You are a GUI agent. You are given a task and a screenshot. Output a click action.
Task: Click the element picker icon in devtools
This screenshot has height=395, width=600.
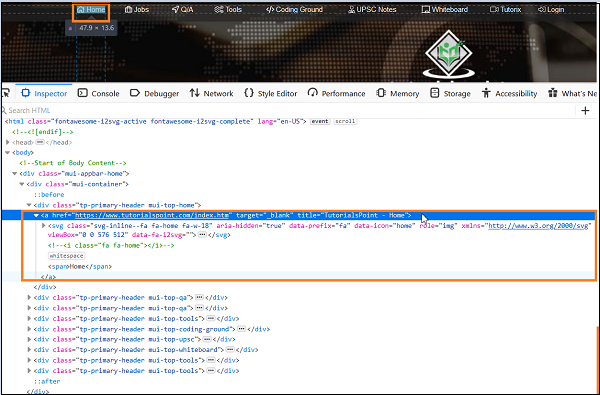pyautogui.click(x=5, y=93)
